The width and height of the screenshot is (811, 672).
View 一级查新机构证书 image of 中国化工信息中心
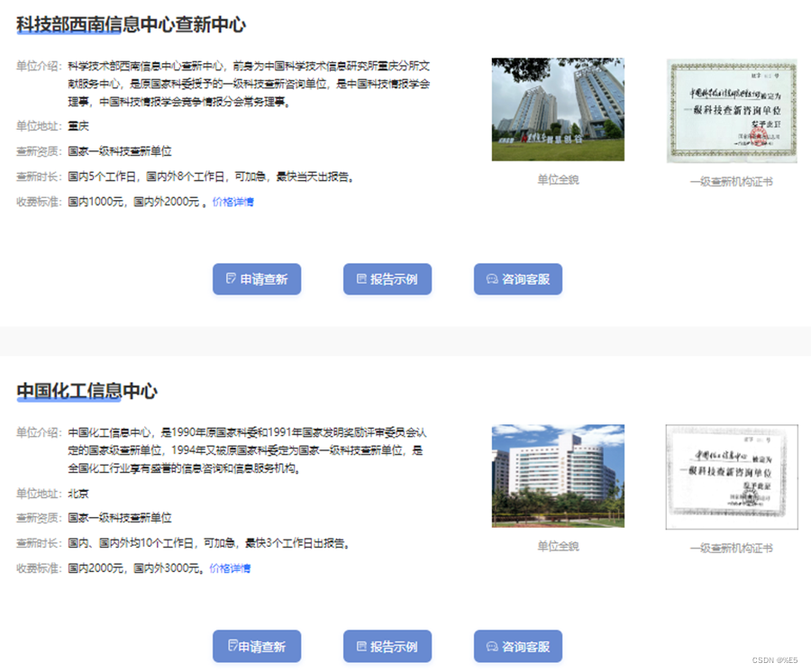point(732,477)
